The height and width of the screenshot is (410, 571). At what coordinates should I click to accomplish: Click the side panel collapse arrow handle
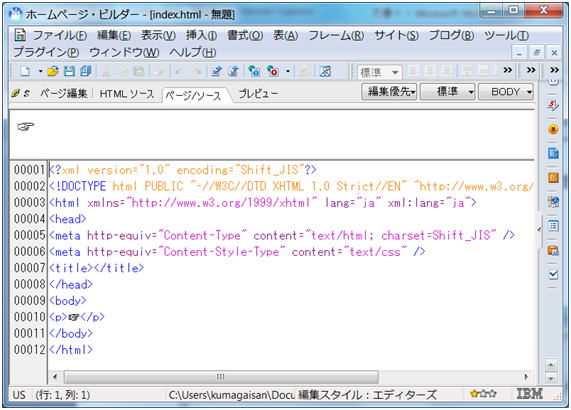pos(539,229)
